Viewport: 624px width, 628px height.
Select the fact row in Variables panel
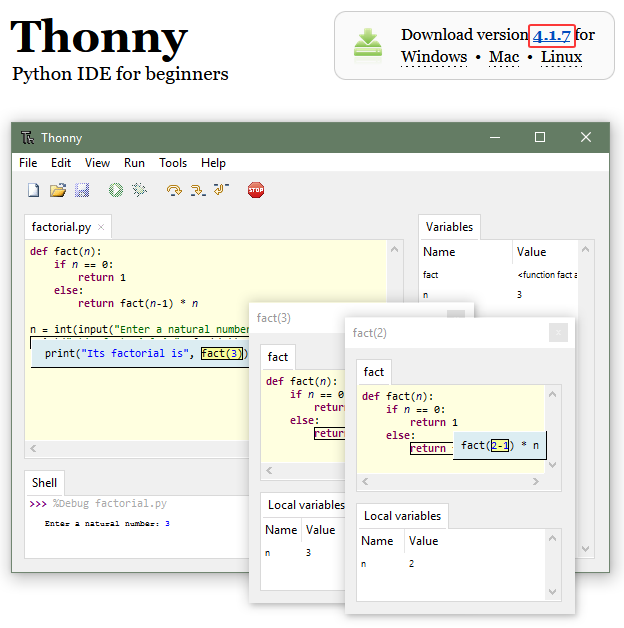click(500, 275)
